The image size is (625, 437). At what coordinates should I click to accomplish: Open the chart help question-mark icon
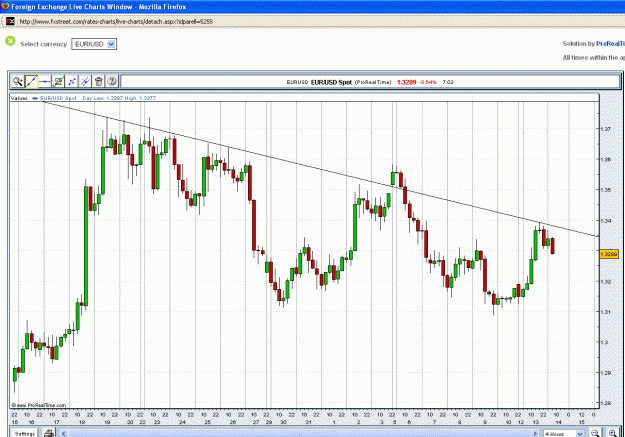coord(112,81)
